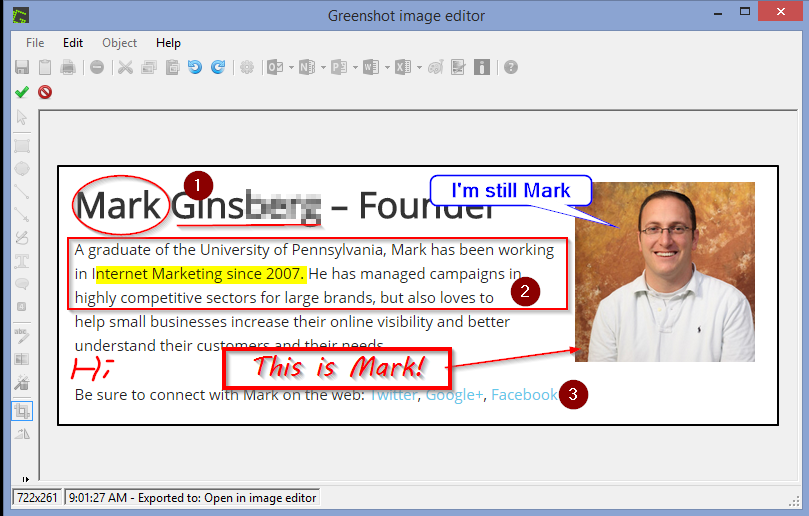The height and width of the screenshot is (516, 809).
Task: Select the Draw line tool
Action: (x=22, y=191)
